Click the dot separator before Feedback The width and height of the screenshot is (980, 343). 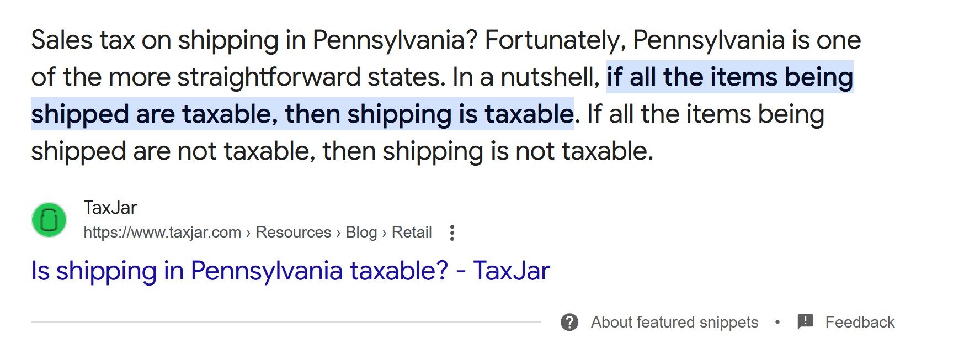(x=777, y=321)
